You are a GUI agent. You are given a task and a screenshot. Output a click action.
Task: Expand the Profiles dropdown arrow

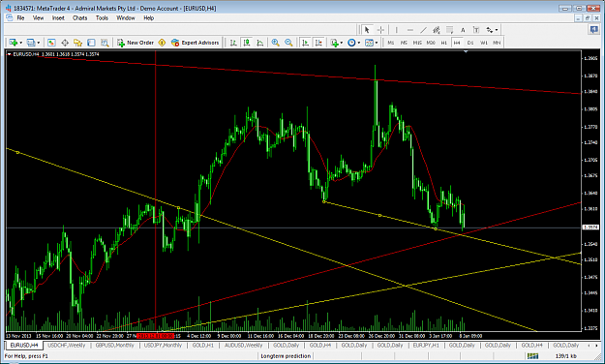[x=38, y=43]
